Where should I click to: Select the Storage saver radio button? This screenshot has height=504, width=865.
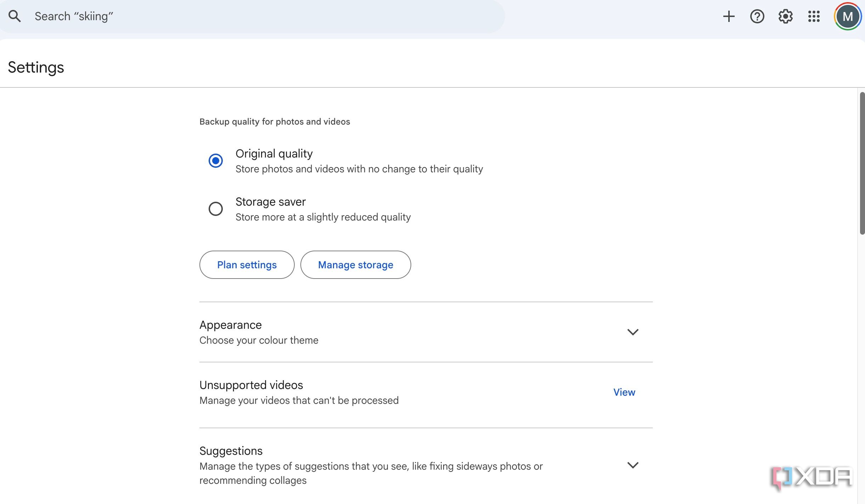[x=215, y=209]
